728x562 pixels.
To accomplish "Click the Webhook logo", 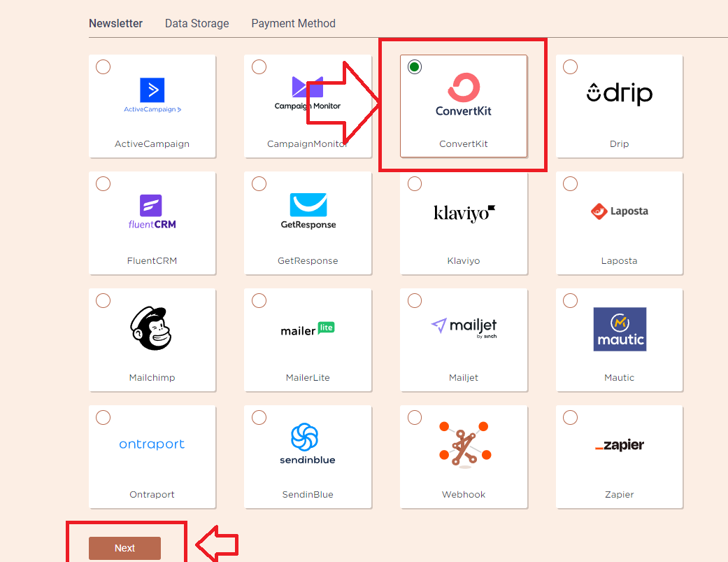I will (x=465, y=444).
